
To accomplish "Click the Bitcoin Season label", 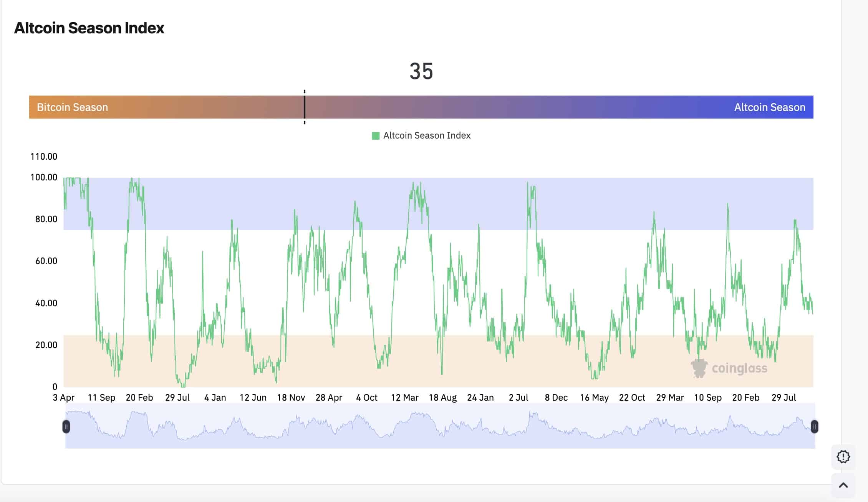I will (72, 107).
